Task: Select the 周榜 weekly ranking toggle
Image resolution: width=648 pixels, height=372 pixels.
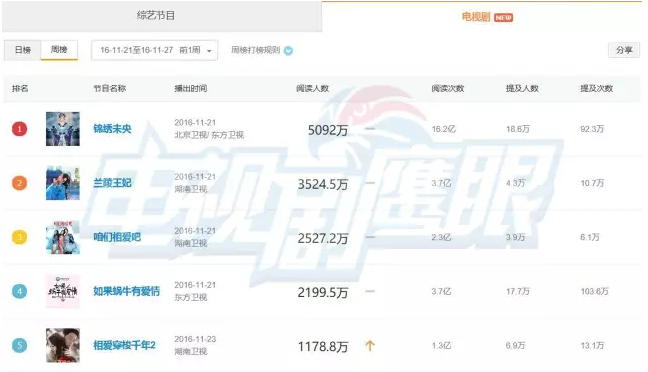Action: [59, 50]
